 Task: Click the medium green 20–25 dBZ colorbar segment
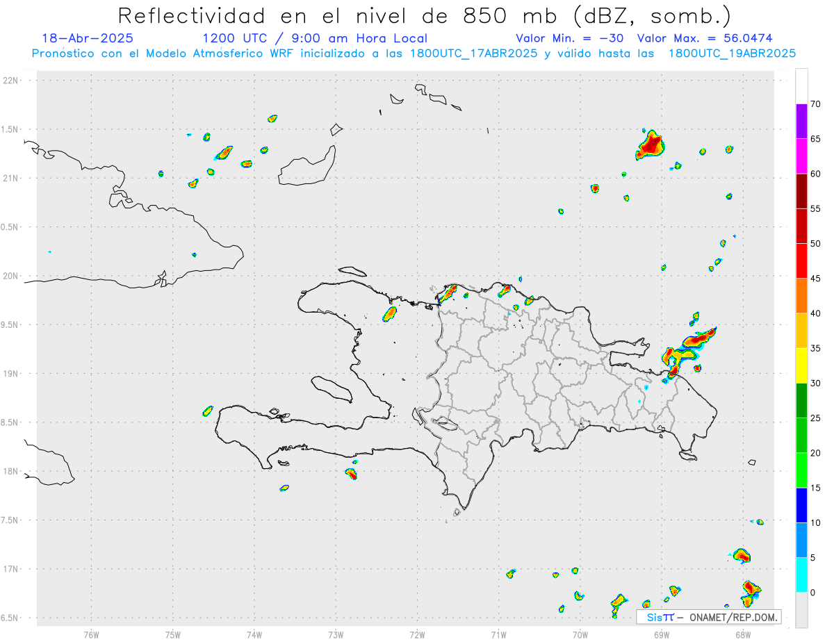801,436
